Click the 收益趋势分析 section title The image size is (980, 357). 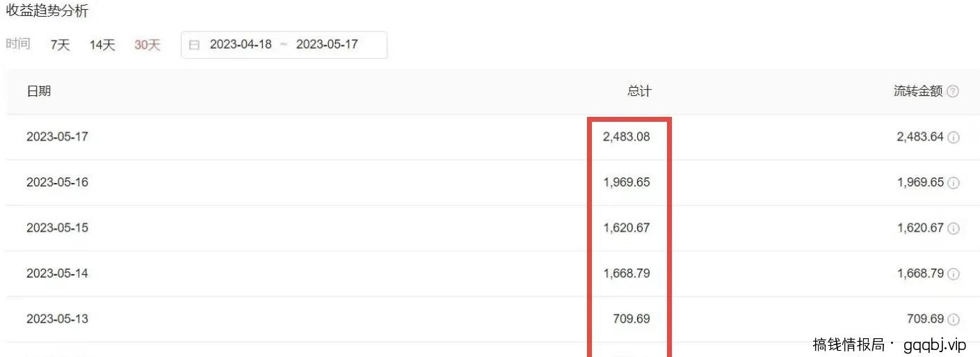tap(47, 11)
